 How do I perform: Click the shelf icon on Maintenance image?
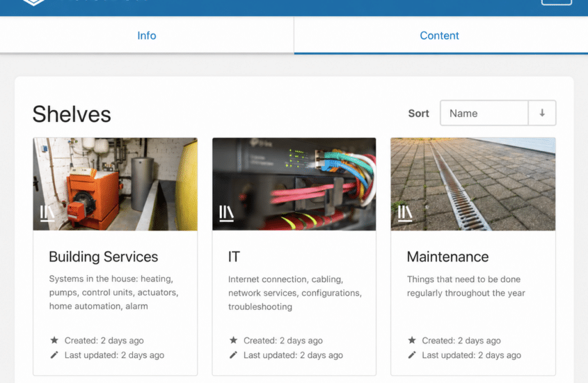pos(405,214)
